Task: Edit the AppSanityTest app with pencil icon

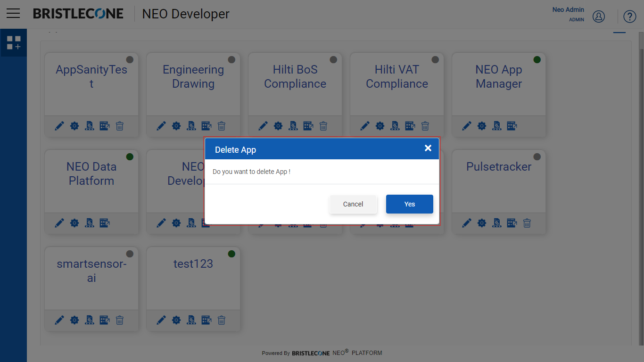Action: pyautogui.click(x=59, y=126)
